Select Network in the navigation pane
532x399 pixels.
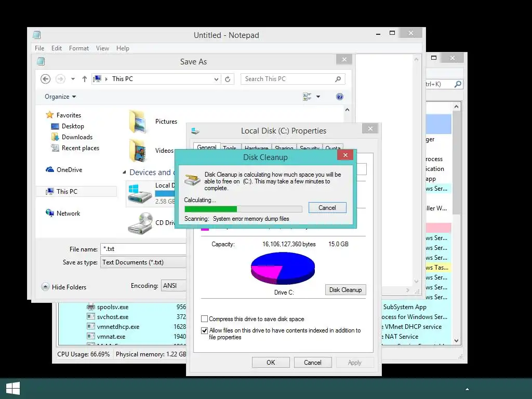tap(68, 214)
